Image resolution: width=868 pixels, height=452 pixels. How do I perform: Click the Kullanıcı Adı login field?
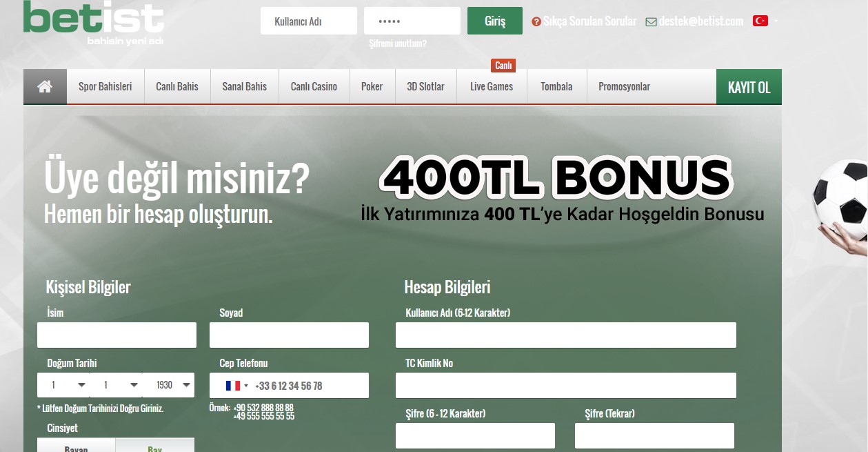tap(309, 21)
